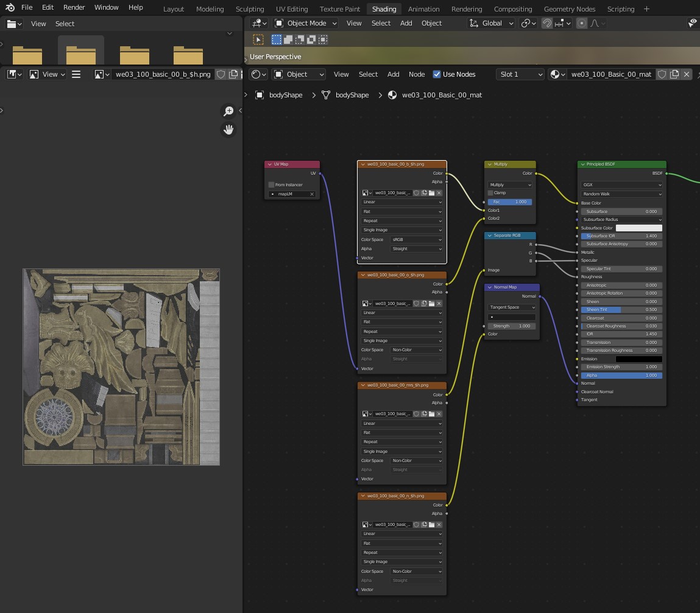Switch to the Geometry Nodes workspace tab
Viewport: 700px width, 613px height.
pos(569,9)
